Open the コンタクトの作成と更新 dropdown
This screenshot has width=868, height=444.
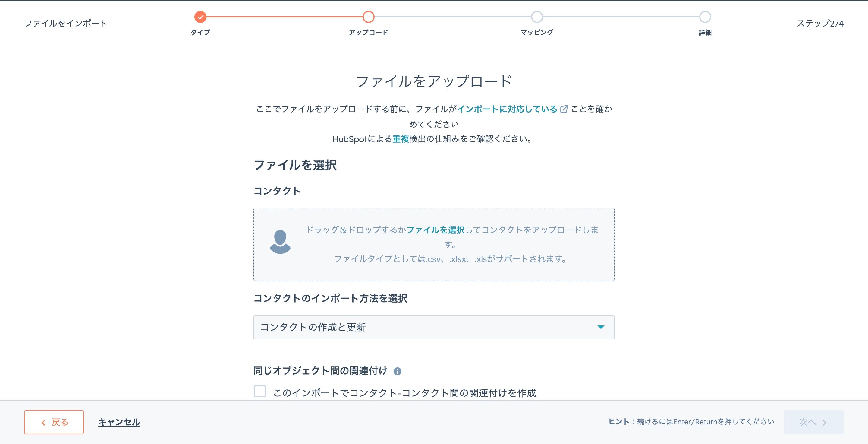tap(434, 327)
